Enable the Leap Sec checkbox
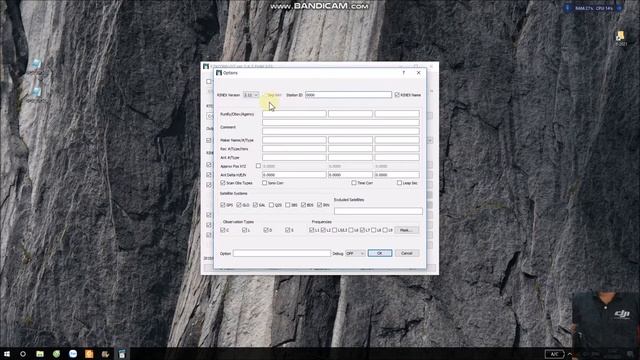This screenshot has height=360, width=640. (x=399, y=183)
